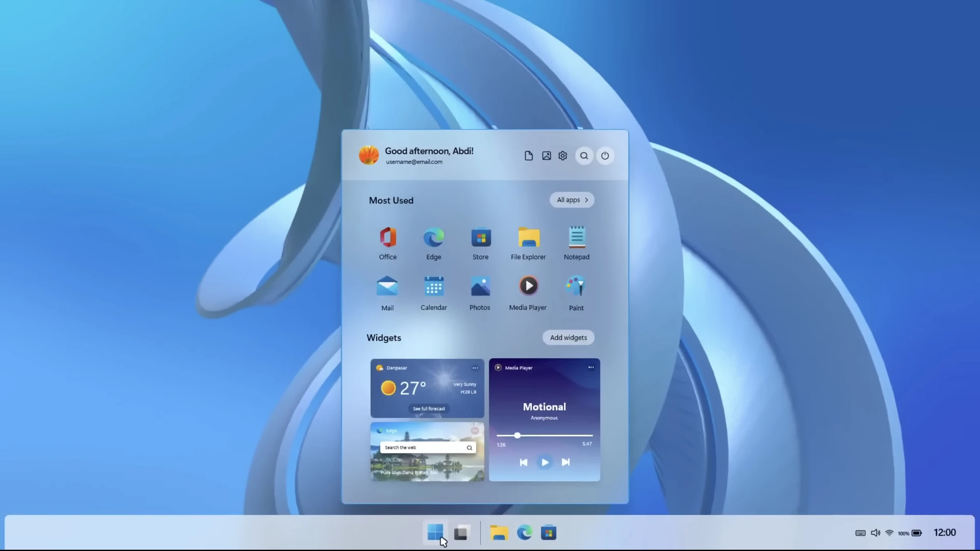Open settings gear in start menu header
Image resolution: width=980 pixels, height=551 pixels.
(563, 156)
